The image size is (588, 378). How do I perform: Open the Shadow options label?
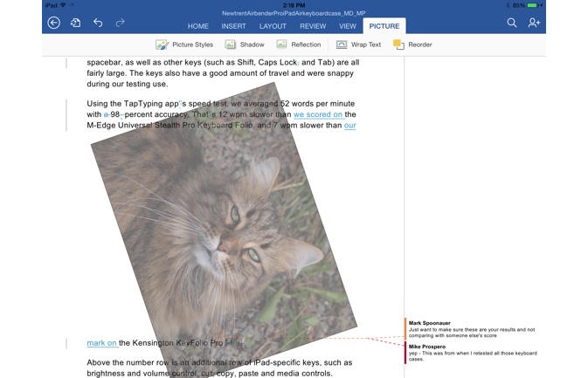point(252,45)
